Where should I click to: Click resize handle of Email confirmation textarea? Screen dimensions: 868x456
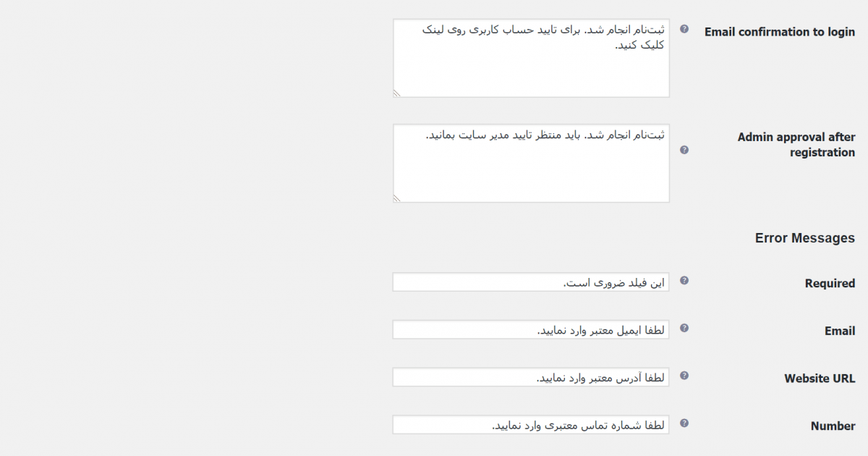pos(397,93)
